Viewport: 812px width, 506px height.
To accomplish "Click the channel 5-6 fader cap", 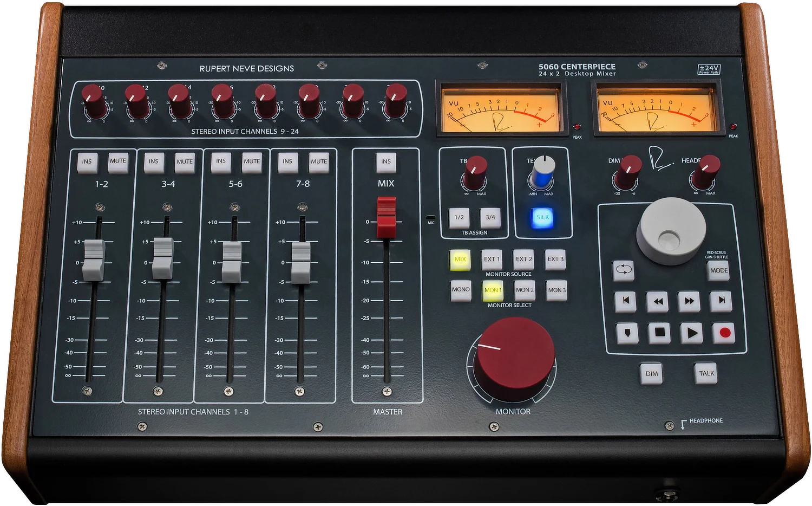I will point(232,262).
